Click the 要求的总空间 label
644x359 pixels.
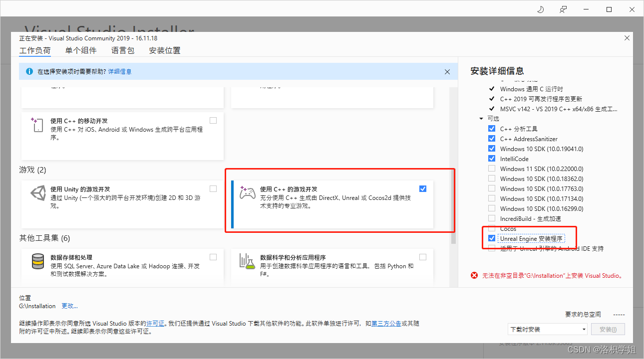[x=583, y=315]
